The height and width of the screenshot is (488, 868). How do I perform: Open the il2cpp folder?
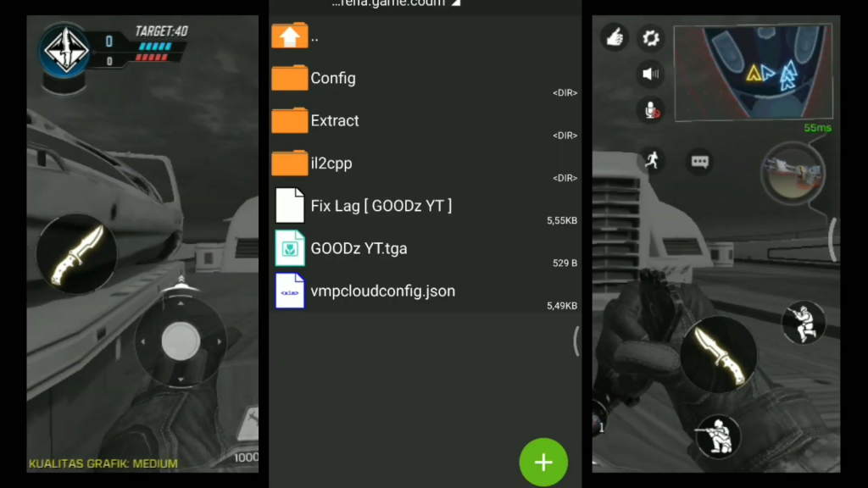pyautogui.click(x=290, y=163)
